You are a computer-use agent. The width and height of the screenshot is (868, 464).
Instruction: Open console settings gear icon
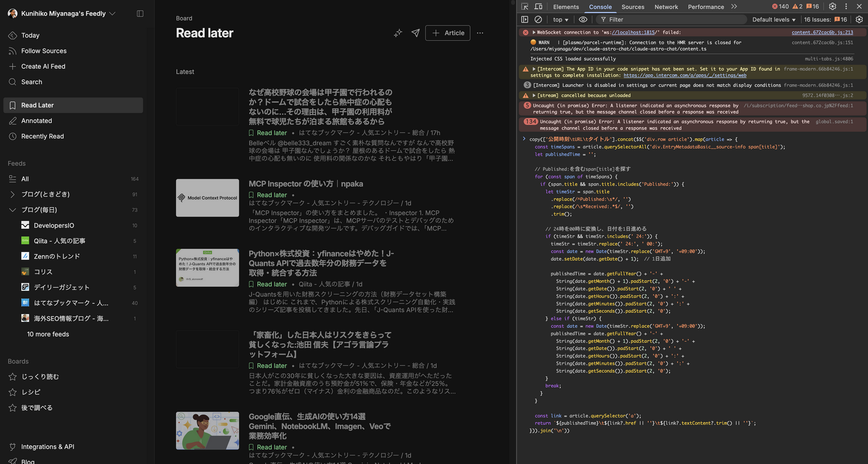pos(859,20)
